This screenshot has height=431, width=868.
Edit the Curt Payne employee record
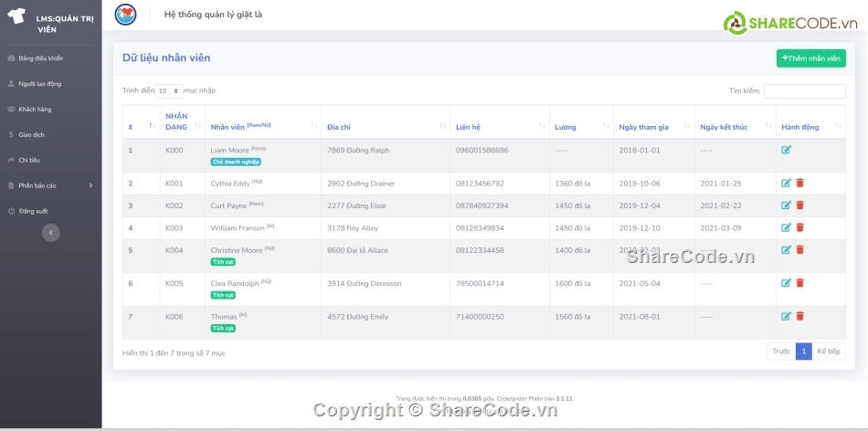786,205
